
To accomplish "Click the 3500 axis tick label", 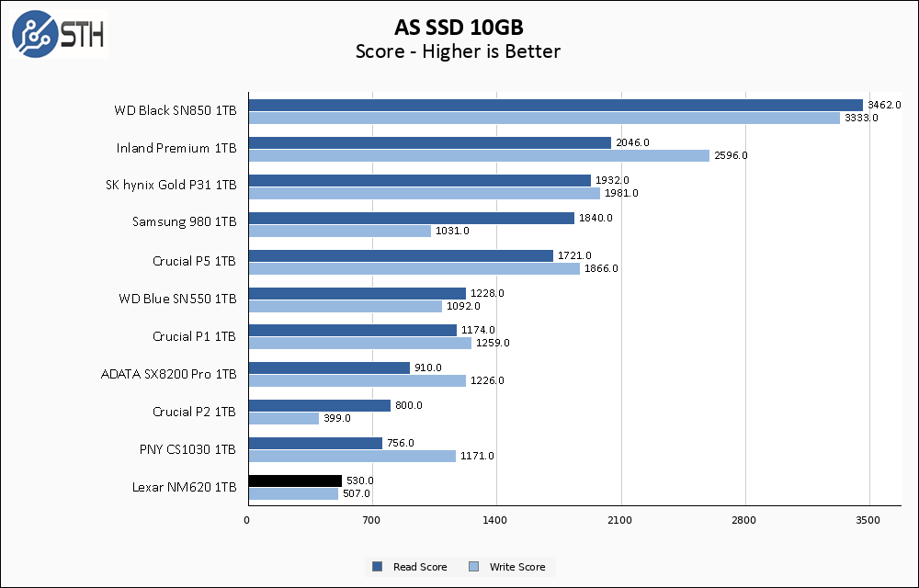I will pyautogui.click(x=868, y=520).
